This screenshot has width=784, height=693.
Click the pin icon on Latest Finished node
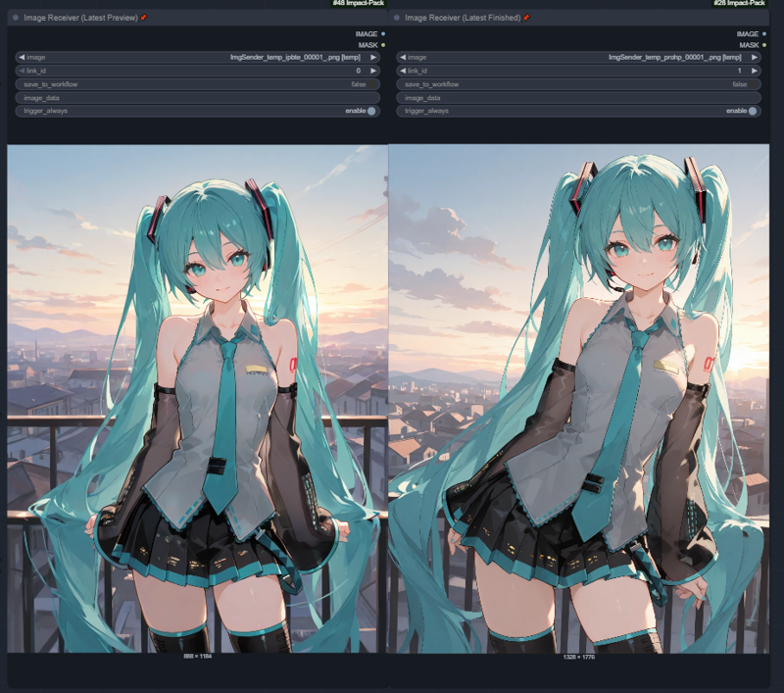[526, 18]
